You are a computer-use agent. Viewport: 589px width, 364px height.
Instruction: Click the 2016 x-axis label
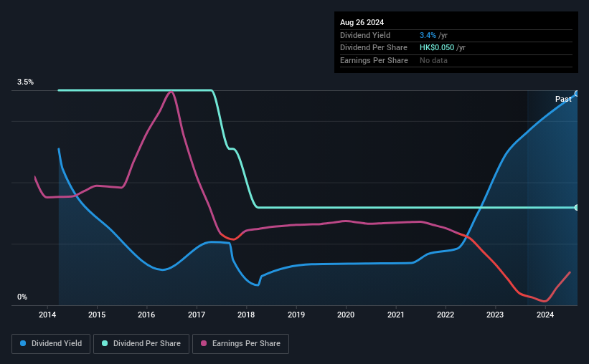pyautogui.click(x=146, y=315)
